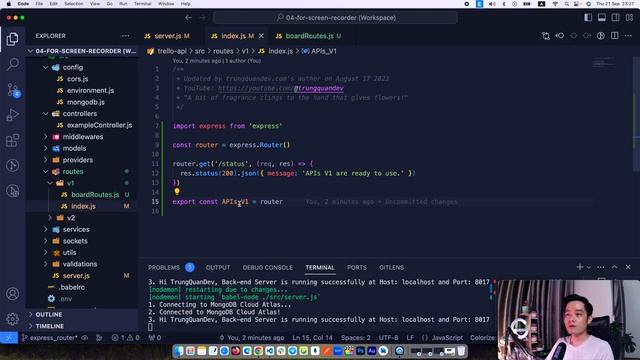This screenshot has height=360, width=640.
Task: Click UTF-8 encoding in status bar
Action: click(388, 338)
